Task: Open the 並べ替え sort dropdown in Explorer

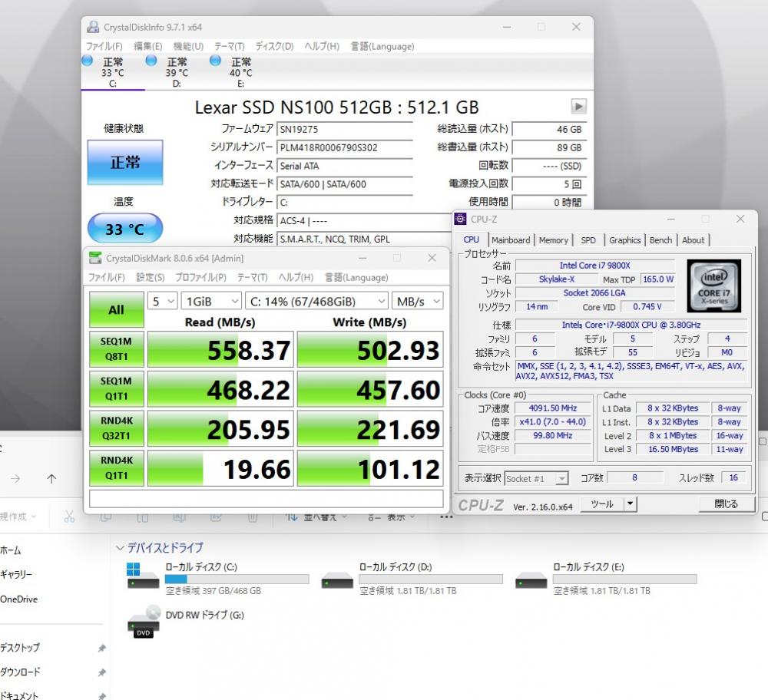Action: (x=316, y=517)
